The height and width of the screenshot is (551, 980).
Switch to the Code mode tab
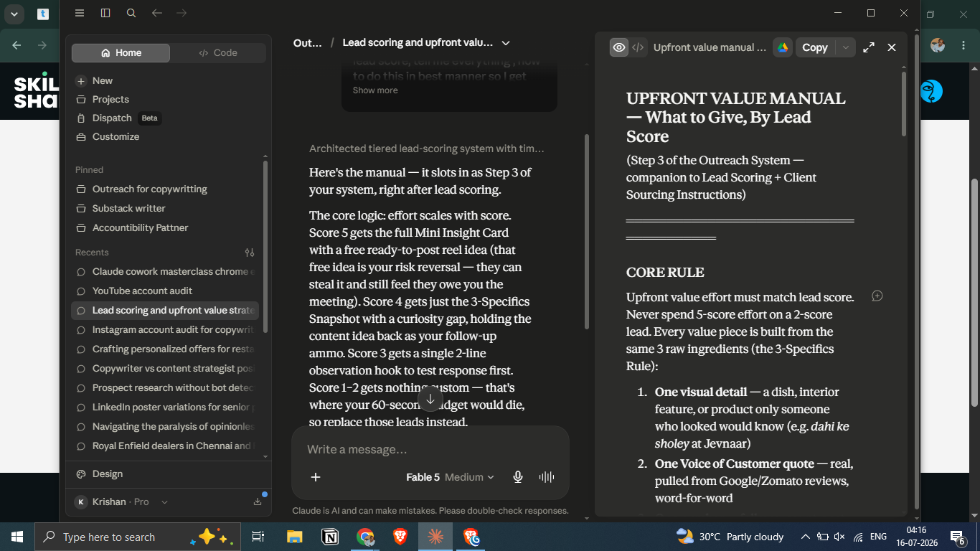[x=218, y=53]
